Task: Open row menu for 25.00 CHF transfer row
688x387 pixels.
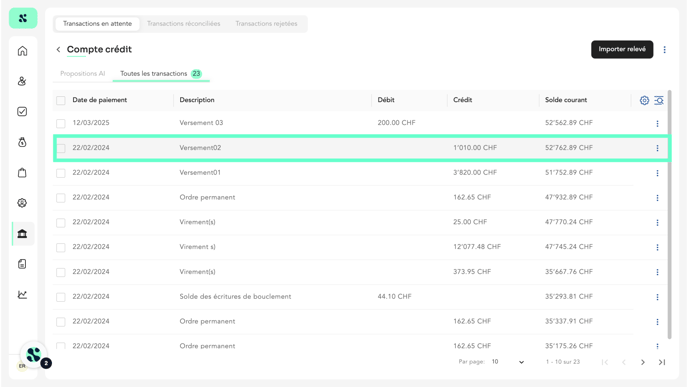Action: 657,222
